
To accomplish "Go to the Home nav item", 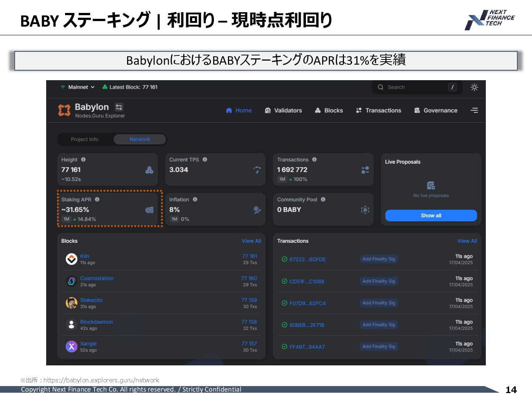I will 239,110.
